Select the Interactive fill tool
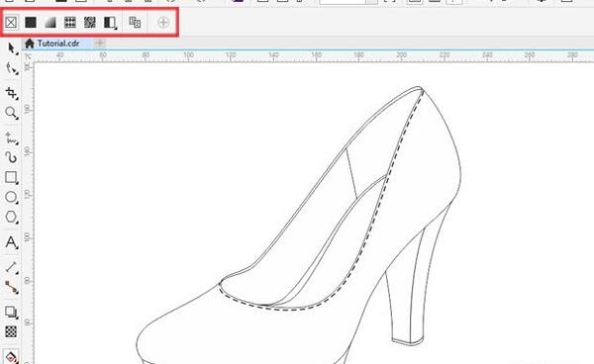Viewport: 594px width, 364px height. pos(11,357)
